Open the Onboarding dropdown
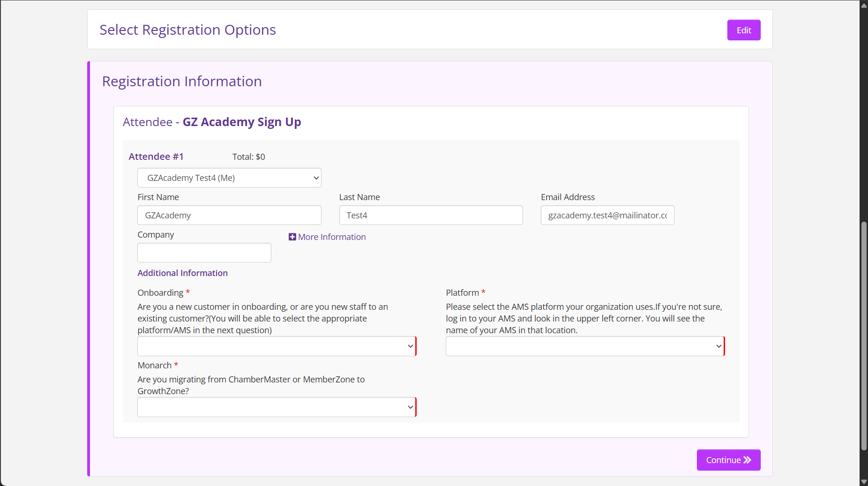868x486 pixels. coord(277,346)
